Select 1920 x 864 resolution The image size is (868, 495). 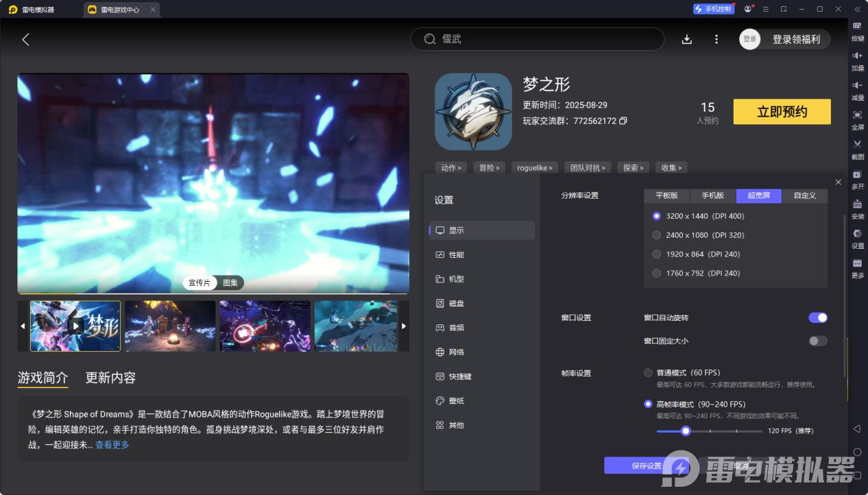657,254
